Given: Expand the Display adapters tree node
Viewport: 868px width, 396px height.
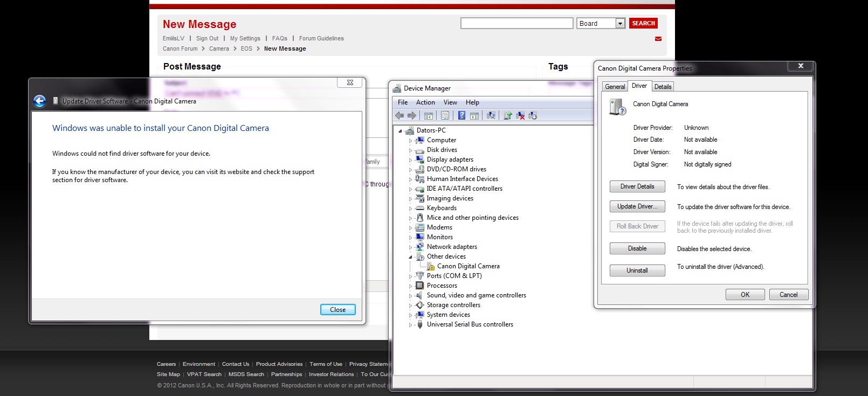Looking at the screenshot, I should (x=410, y=160).
